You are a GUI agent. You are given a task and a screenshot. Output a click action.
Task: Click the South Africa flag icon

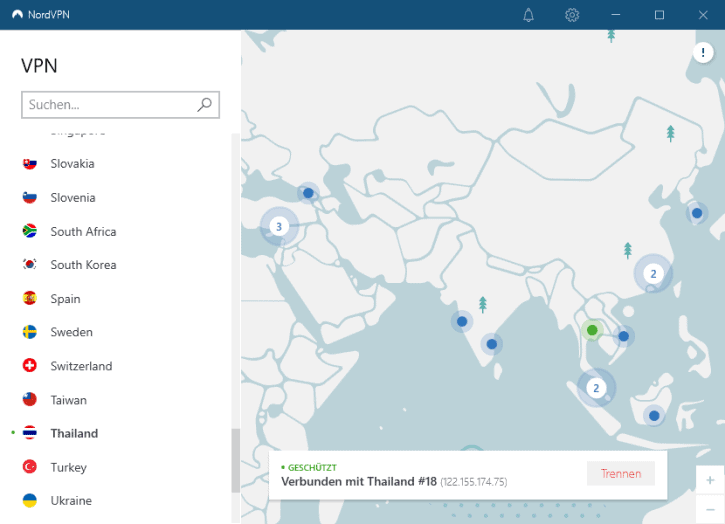pyautogui.click(x=30, y=231)
